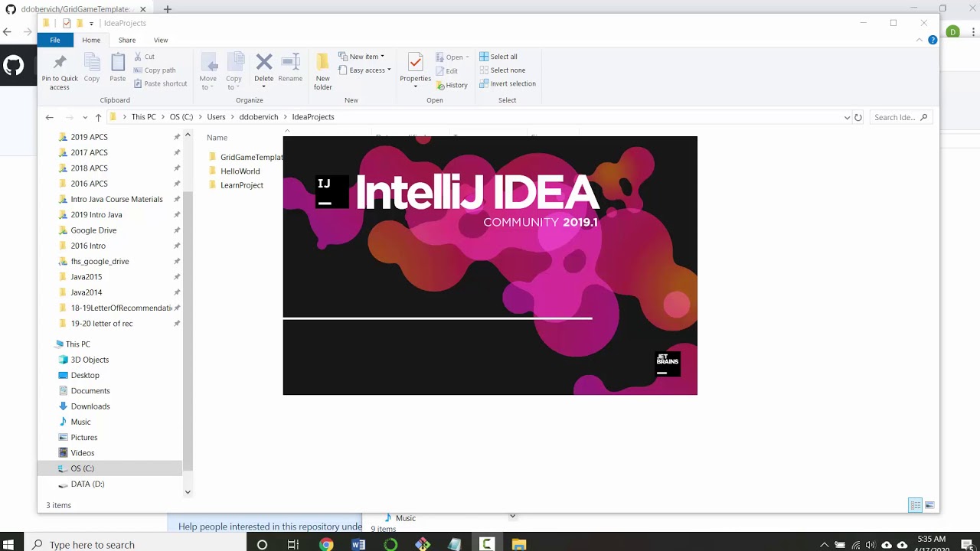Open the File menu tab

pyautogui.click(x=55, y=40)
